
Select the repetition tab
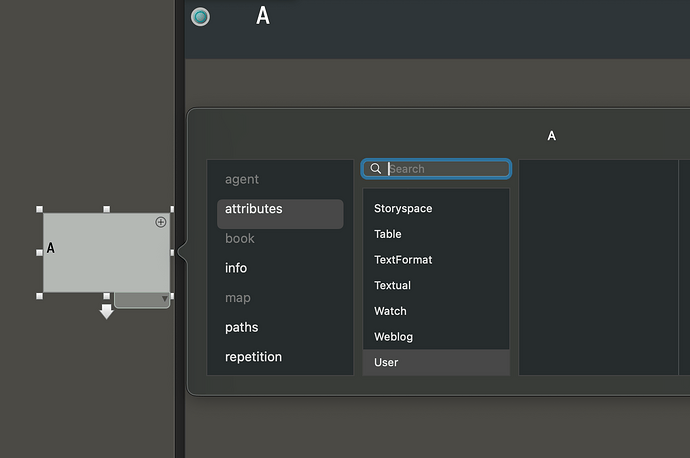tap(253, 357)
